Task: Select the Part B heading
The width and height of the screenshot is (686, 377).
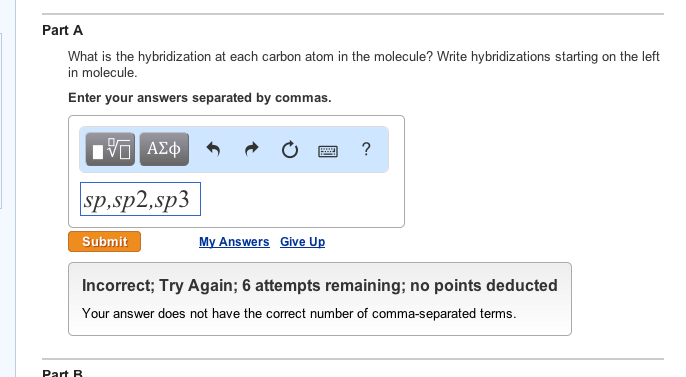Action: tap(63, 373)
